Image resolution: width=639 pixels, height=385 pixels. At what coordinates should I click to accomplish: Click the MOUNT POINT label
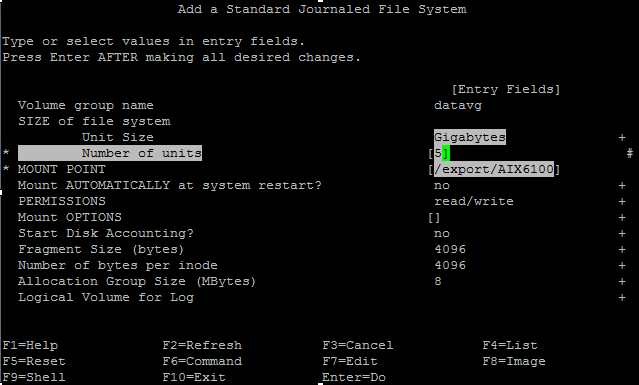coord(62,169)
